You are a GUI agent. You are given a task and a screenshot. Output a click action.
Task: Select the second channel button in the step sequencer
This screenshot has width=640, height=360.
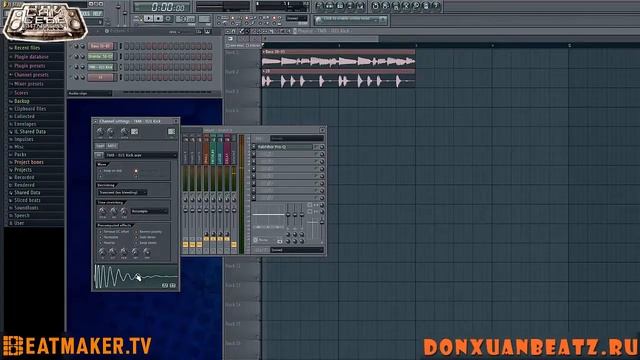click(x=100, y=56)
